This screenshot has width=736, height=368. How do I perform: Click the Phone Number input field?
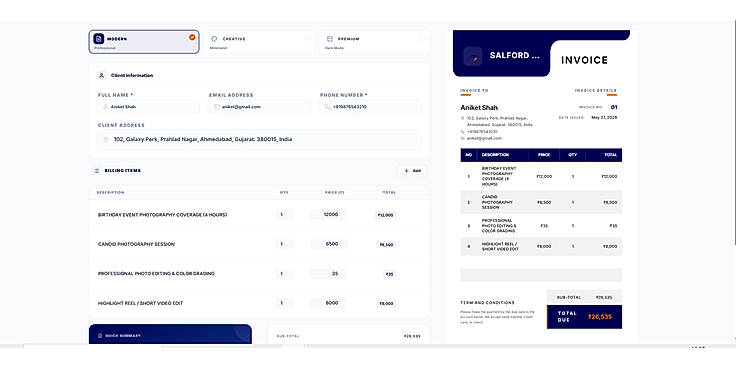tap(370, 107)
